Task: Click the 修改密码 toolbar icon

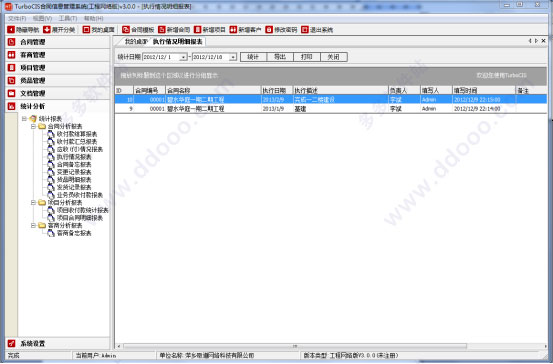Action: pos(269,30)
